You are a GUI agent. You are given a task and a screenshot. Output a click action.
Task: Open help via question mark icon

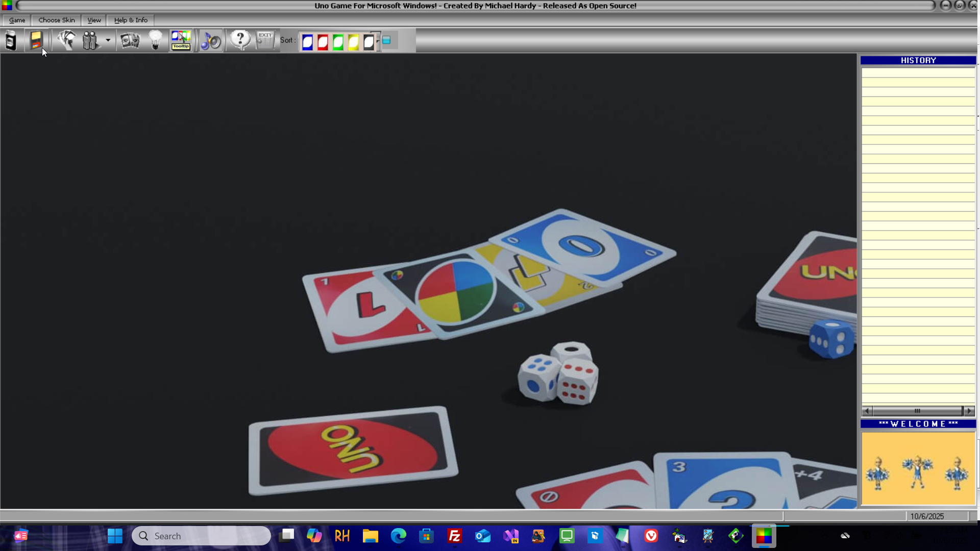click(x=240, y=40)
